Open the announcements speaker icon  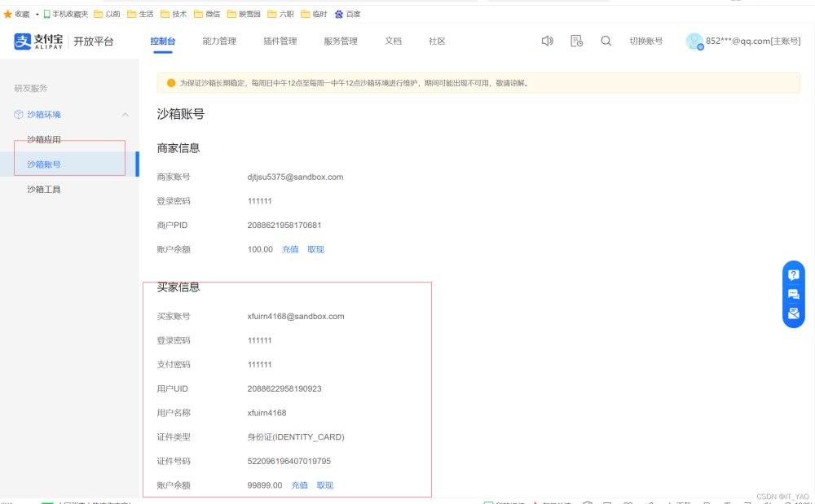[548, 41]
